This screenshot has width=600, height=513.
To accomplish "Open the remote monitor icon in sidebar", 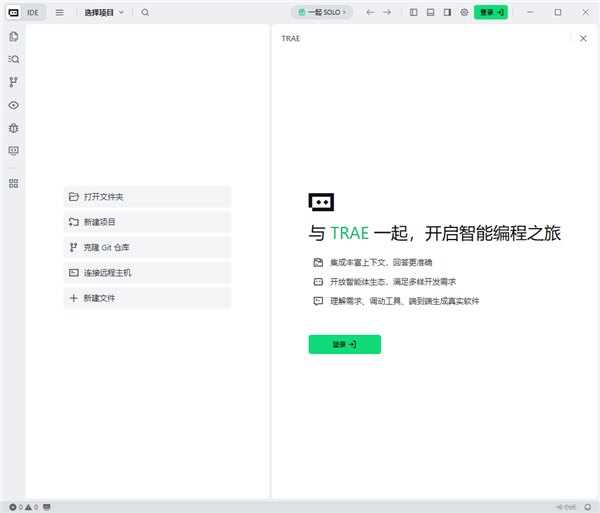I will [13, 151].
